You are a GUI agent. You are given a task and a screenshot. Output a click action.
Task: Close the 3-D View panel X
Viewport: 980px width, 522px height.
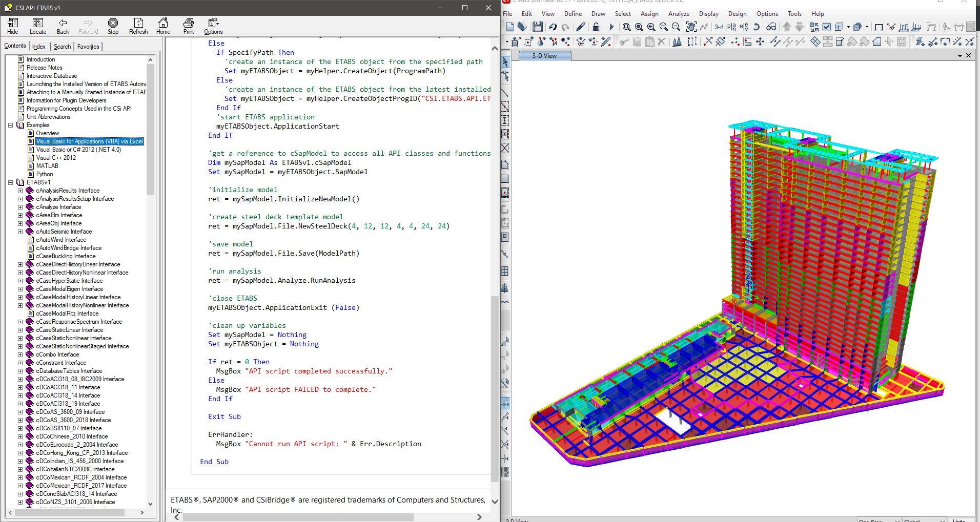point(968,55)
